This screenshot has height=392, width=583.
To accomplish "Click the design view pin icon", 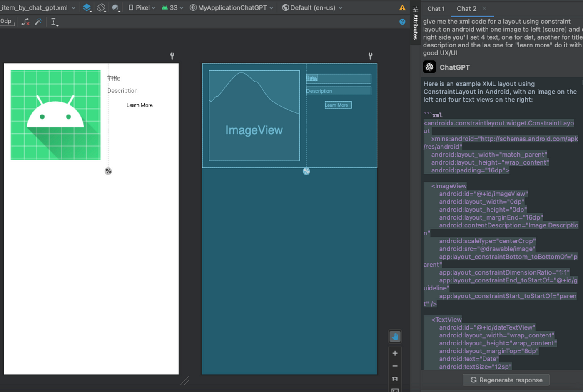I will click(172, 56).
